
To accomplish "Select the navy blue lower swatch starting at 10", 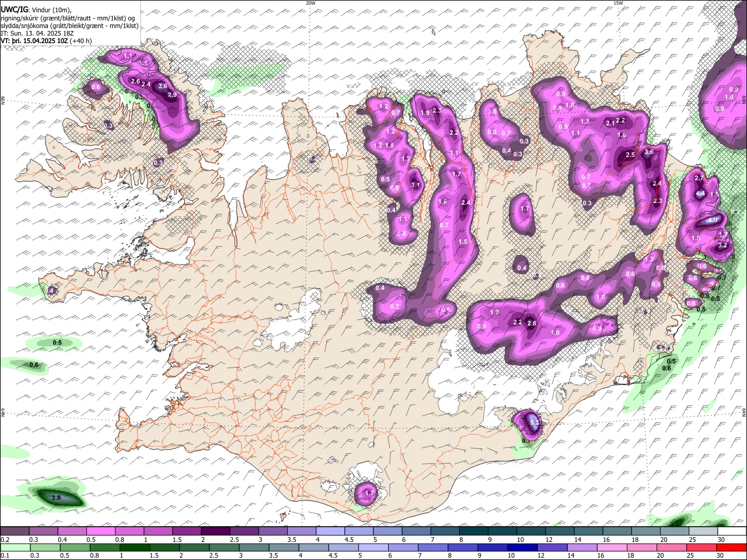I will [523, 548].
